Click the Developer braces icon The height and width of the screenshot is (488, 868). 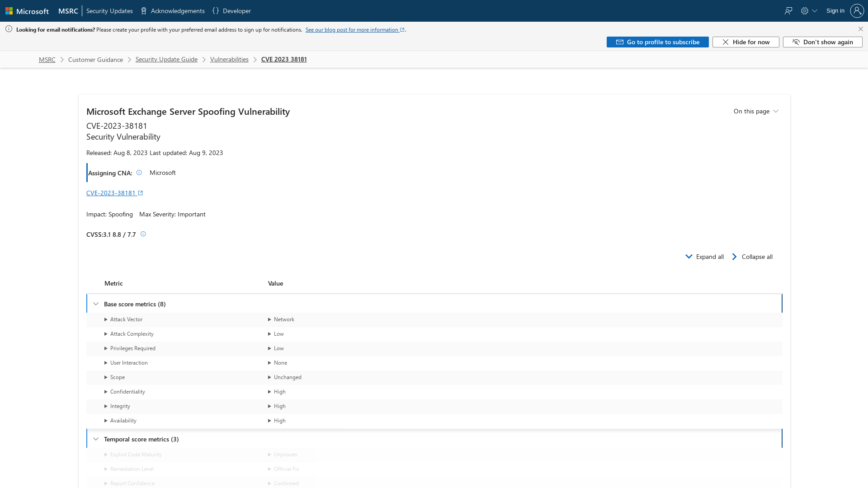click(x=216, y=11)
